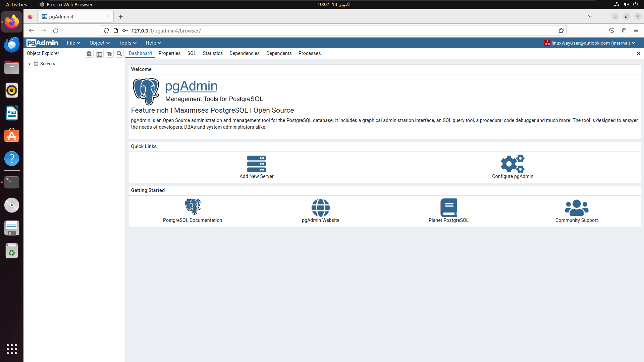Open the Object dropdown menu
The width and height of the screenshot is (644, 362).
coord(100,43)
